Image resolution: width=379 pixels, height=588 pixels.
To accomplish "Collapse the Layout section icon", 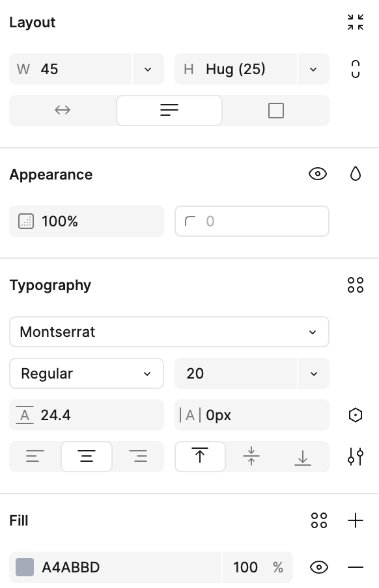I will tap(356, 22).
